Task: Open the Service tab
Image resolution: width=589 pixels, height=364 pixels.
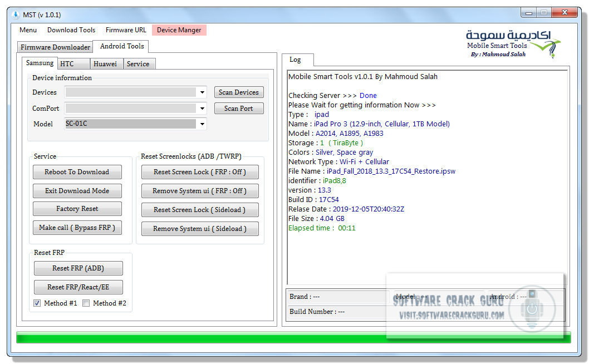Action: coord(139,64)
